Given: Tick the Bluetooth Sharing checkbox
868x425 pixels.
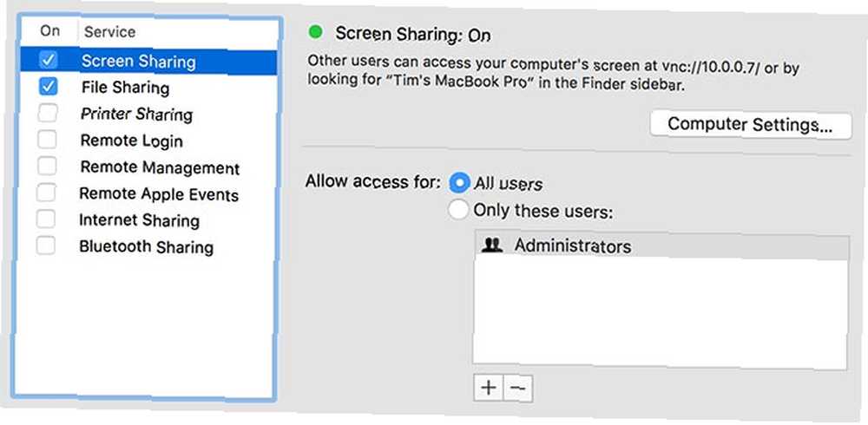Looking at the screenshot, I should (x=46, y=245).
